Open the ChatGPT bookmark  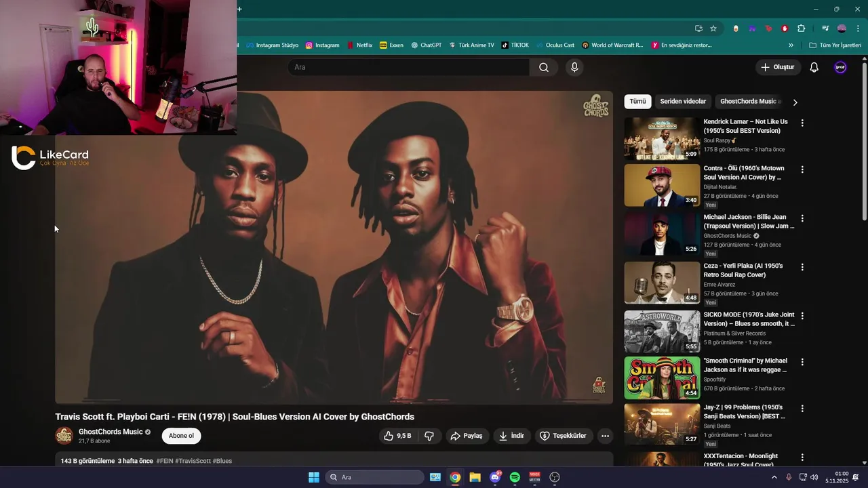[x=426, y=45]
